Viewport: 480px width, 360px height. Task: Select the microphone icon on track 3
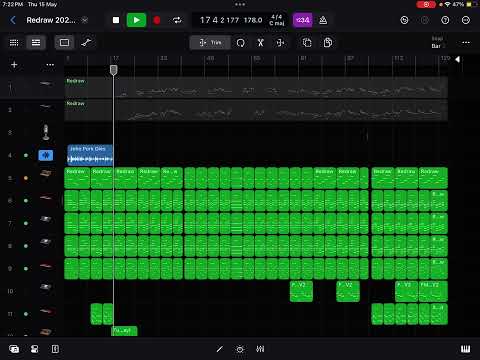46,132
